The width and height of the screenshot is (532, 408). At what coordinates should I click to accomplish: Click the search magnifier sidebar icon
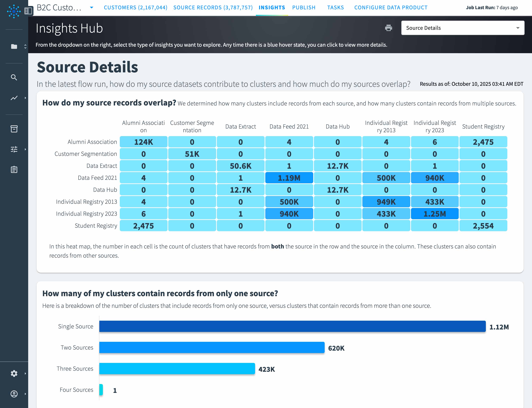14,77
